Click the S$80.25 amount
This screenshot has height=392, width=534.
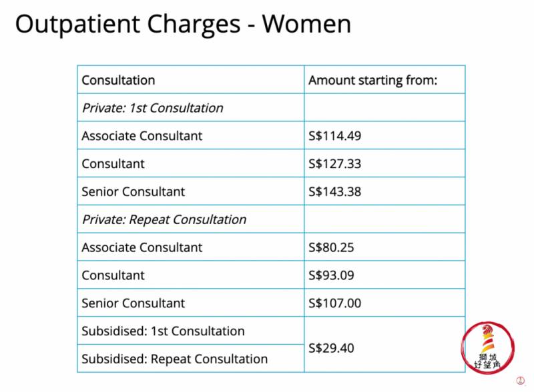click(331, 247)
